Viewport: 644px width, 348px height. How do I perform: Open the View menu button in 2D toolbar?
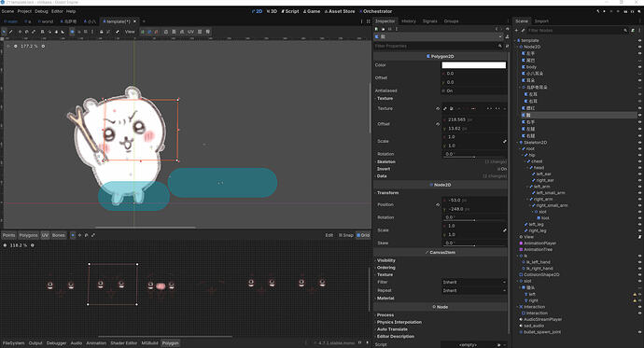(130, 32)
